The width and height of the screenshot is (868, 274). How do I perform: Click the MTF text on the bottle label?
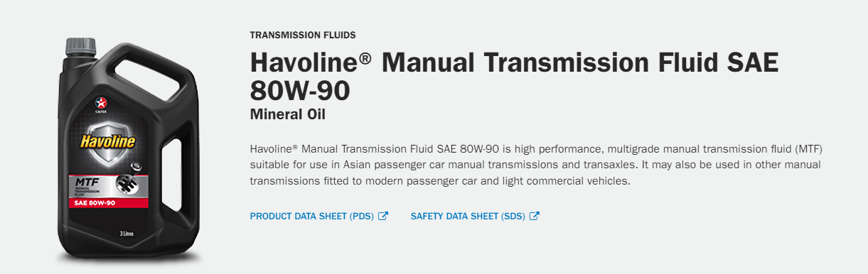coord(87,182)
